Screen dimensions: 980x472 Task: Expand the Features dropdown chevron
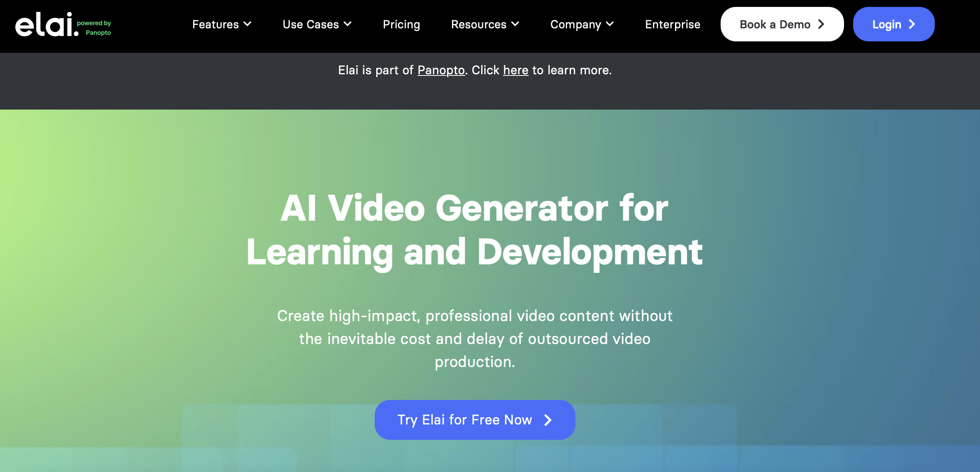[x=247, y=24]
